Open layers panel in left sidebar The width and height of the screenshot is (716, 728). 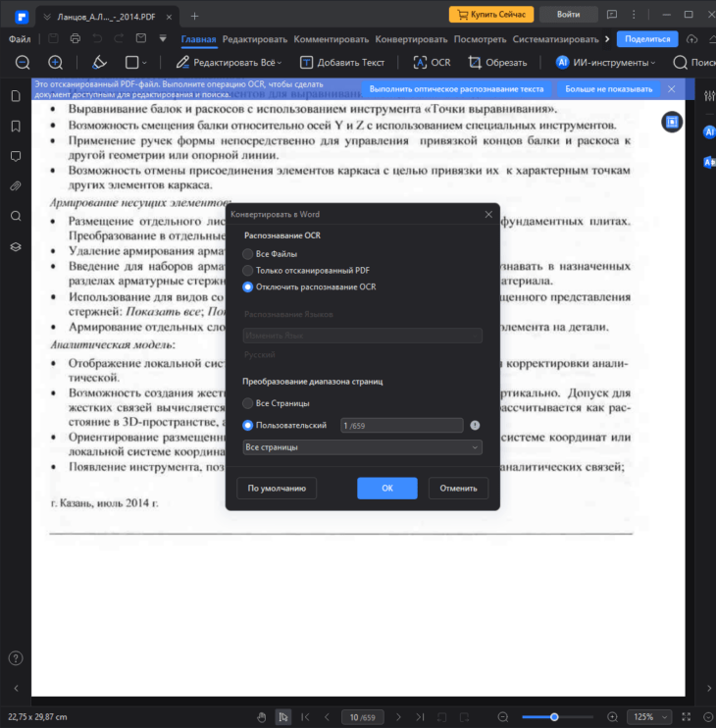[16, 246]
